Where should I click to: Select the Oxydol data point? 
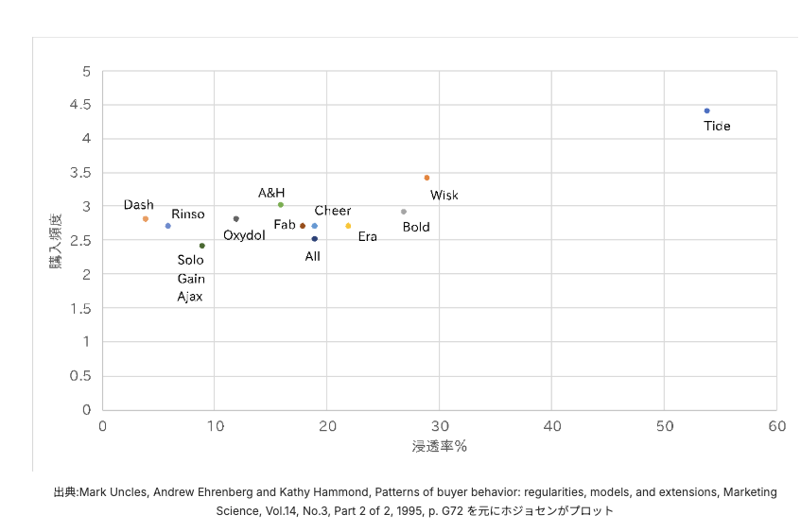[235, 219]
